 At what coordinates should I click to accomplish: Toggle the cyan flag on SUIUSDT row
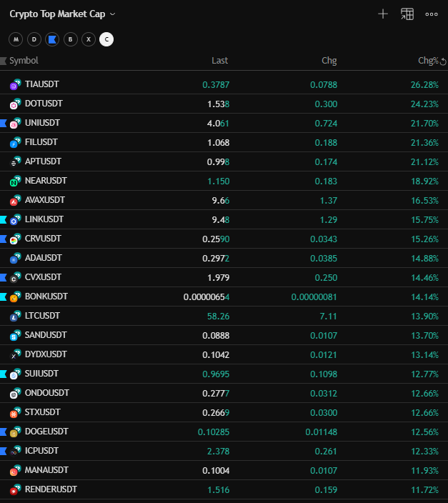tap(3, 374)
